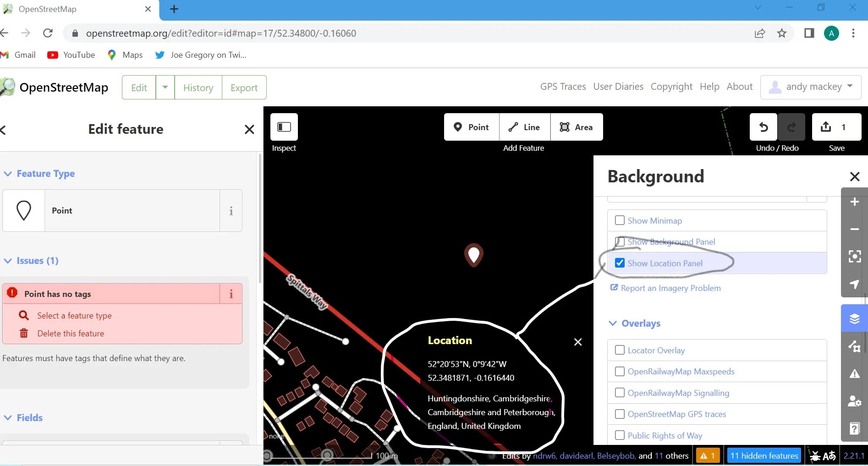
Task: Open the Chrome tab search dropdown
Action: tap(758, 8)
